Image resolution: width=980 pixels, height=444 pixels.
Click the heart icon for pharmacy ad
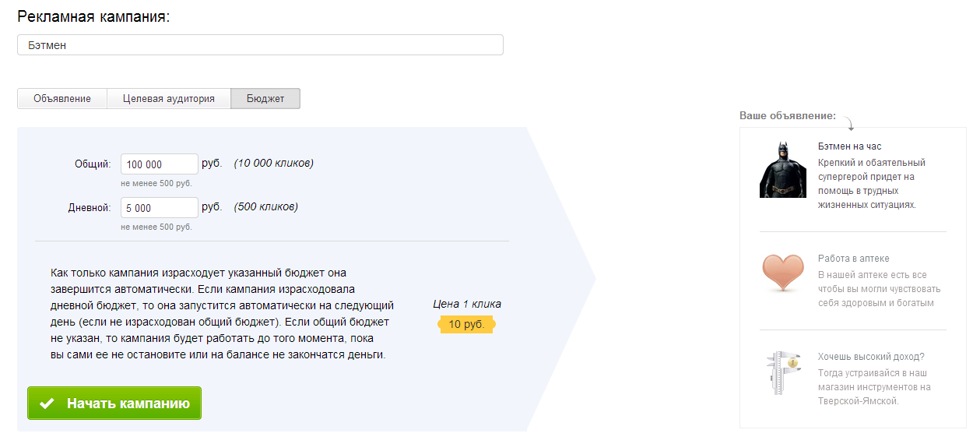782,273
